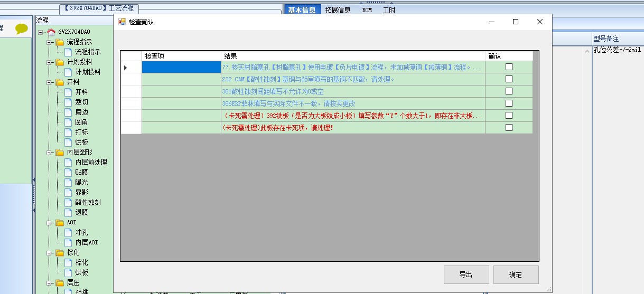
Task: Click the AOI folder icon
Action: pyautogui.click(x=60, y=223)
